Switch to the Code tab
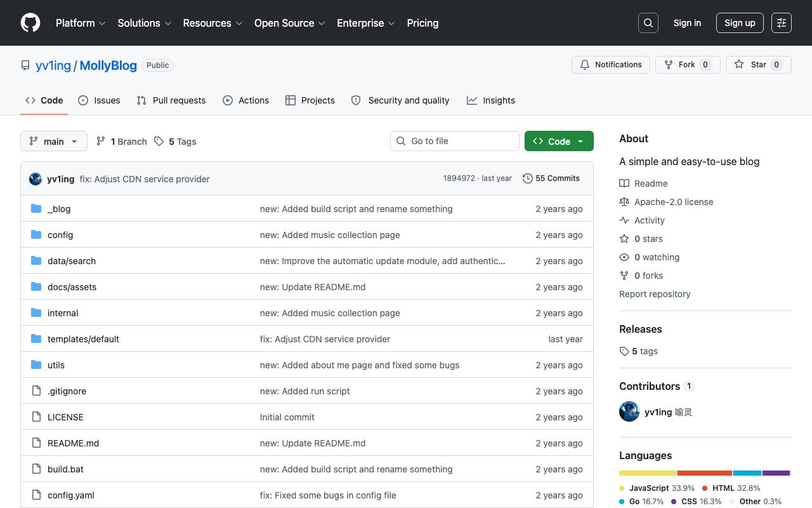Viewport: 812px width, 508px height. coord(44,100)
